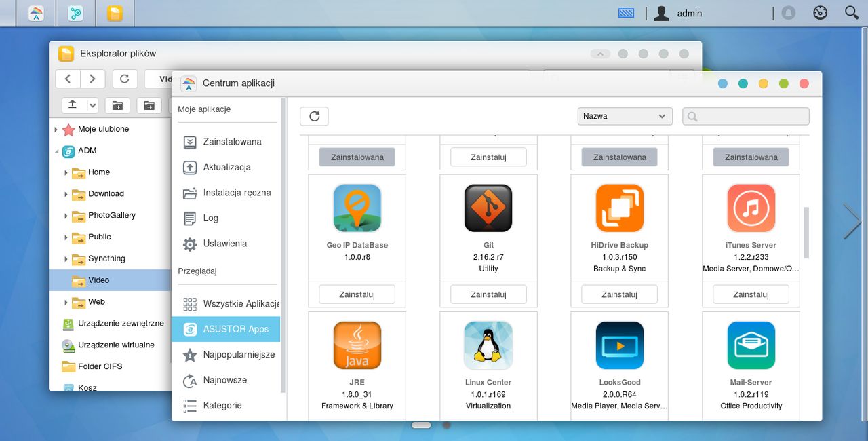Open the JRE Java app icon
Viewport: 868px width, 441px height.
357,345
